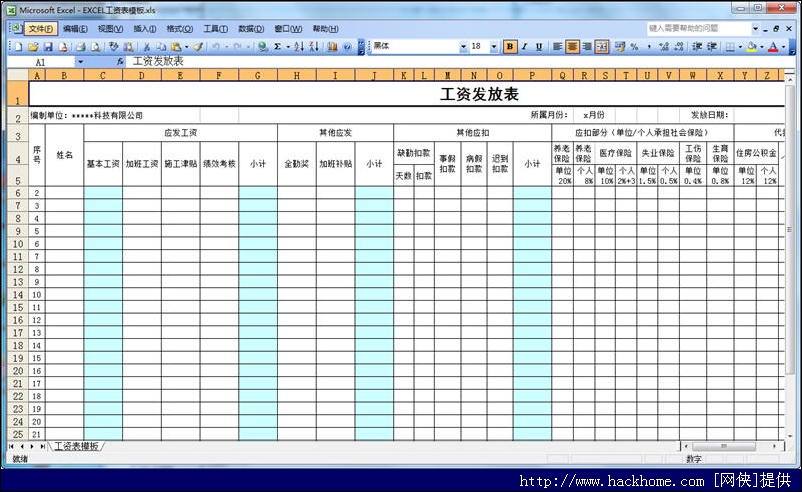The height and width of the screenshot is (492, 802).
Task: Select row 10 header
Action: point(18,244)
